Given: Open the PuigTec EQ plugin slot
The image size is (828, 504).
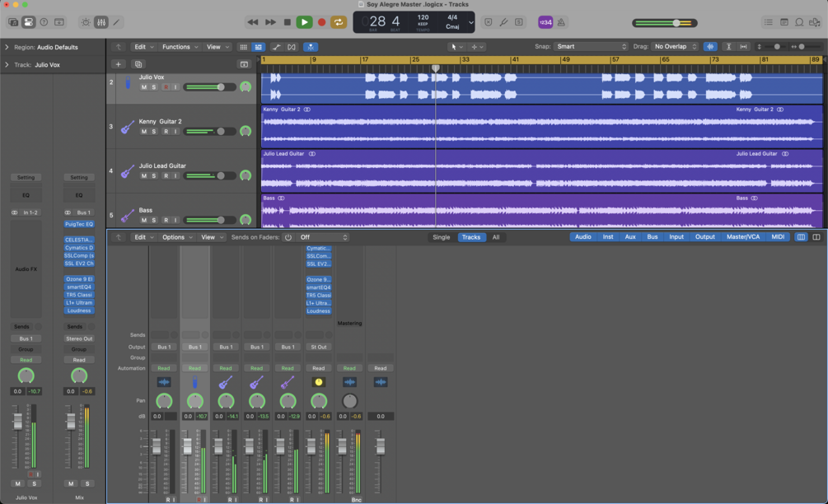Looking at the screenshot, I should click(79, 224).
